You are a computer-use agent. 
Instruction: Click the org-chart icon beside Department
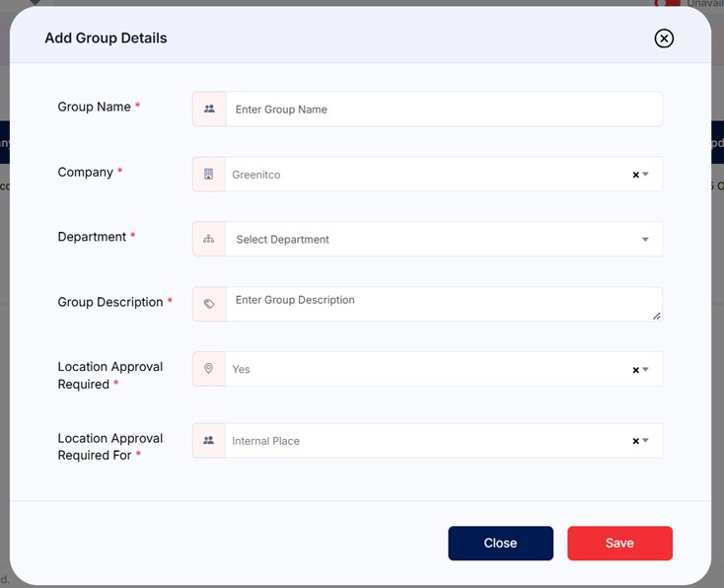point(209,239)
